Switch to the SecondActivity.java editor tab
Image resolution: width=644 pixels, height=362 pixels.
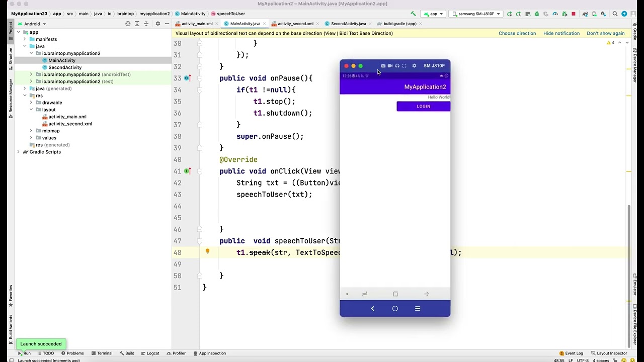tap(348, 24)
